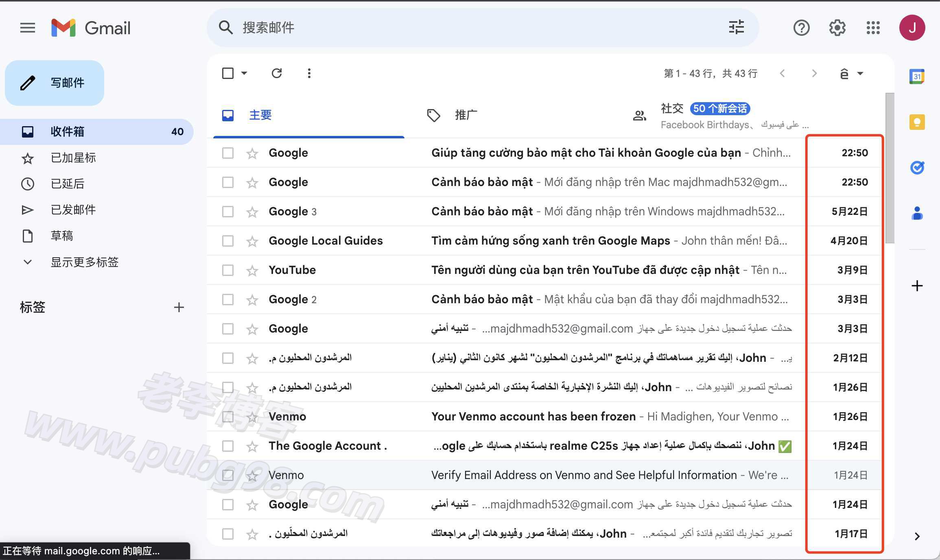Switch to the 推广 tab
This screenshot has width=940, height=560.
coord(466,115)
